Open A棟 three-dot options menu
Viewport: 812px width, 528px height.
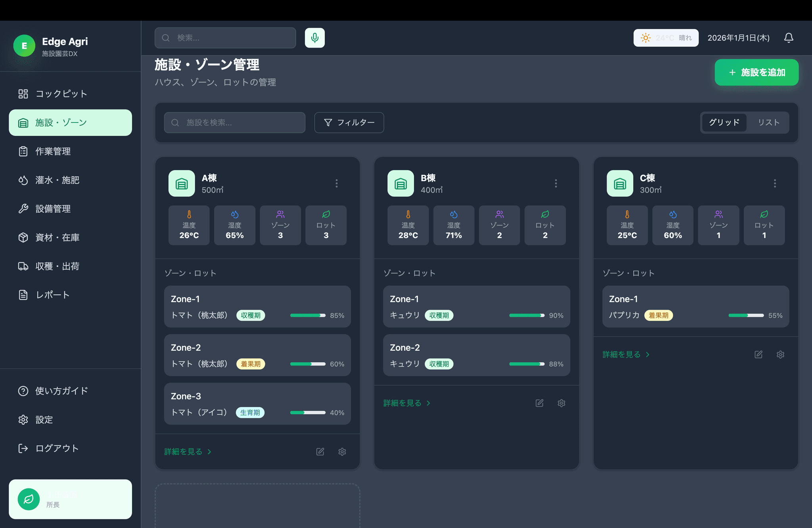coord(337,183)
